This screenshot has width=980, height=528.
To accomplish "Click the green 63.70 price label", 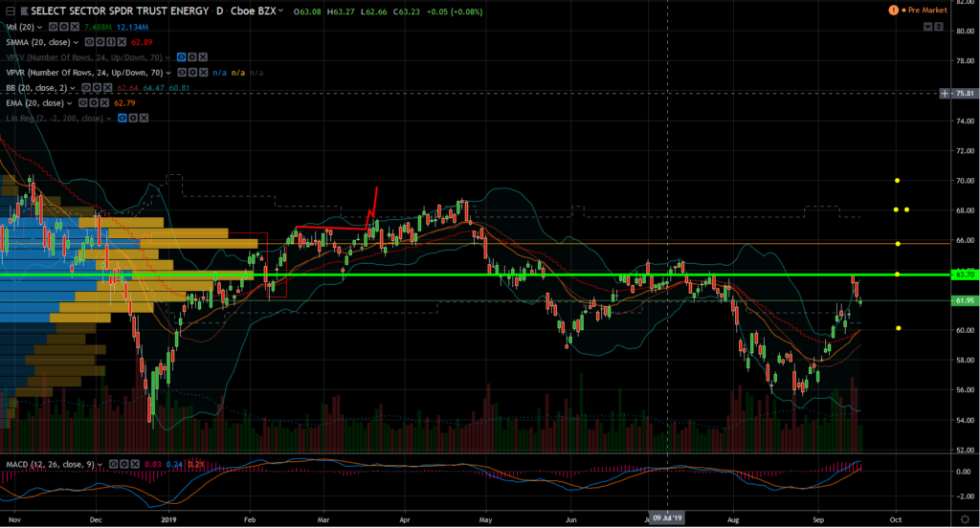I will coord(965,275).
